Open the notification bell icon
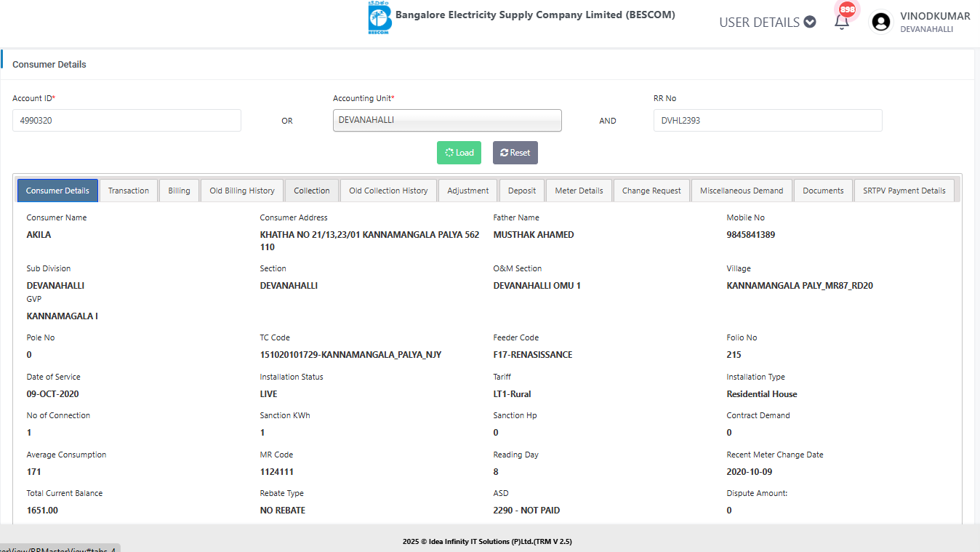 tap(842, 21)
